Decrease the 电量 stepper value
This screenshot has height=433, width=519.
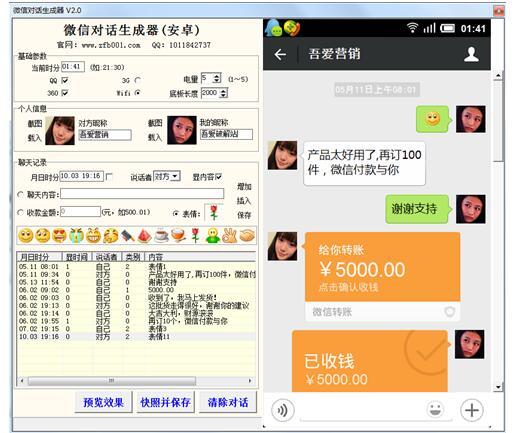coord(217,81)
